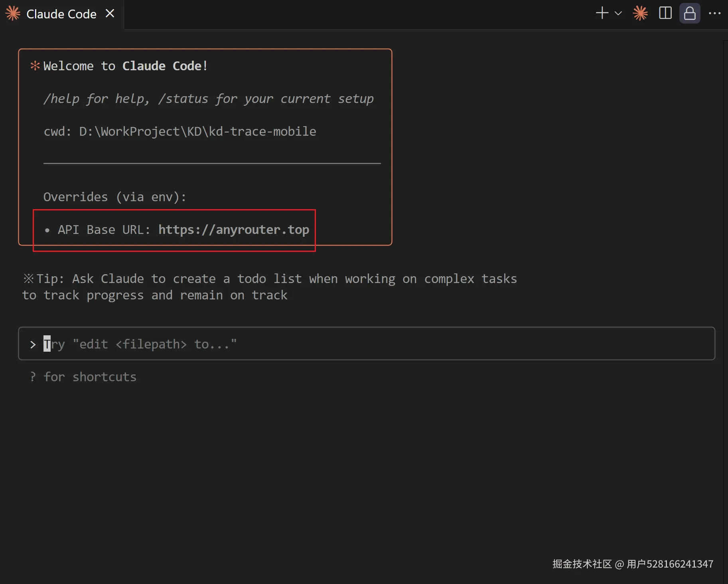
Task: Open the new terminal dropdown chevron
Action: point(618,13)
